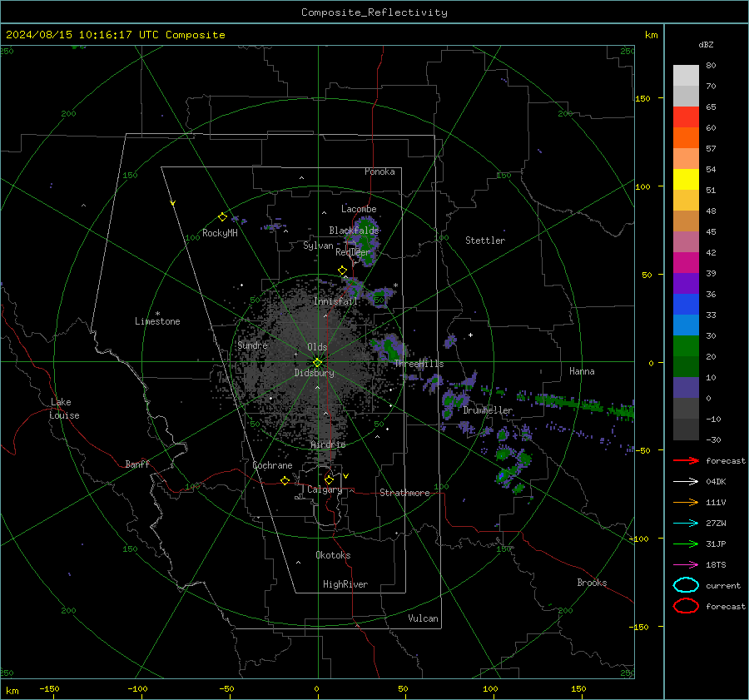Click yellow V marker northwest of RockyMH
The height and width of the screenshot is (700, 749).
(x=173, y=203)
